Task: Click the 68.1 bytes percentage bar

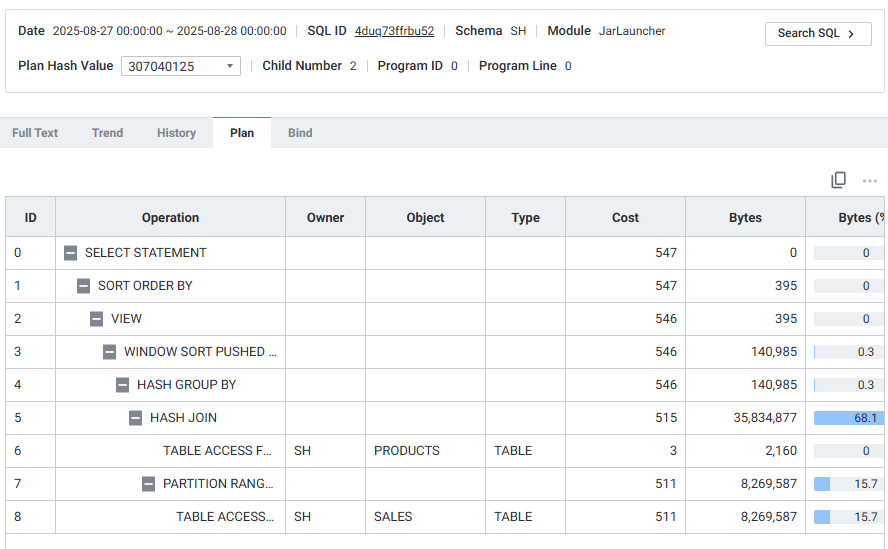Action: point(848,418)
